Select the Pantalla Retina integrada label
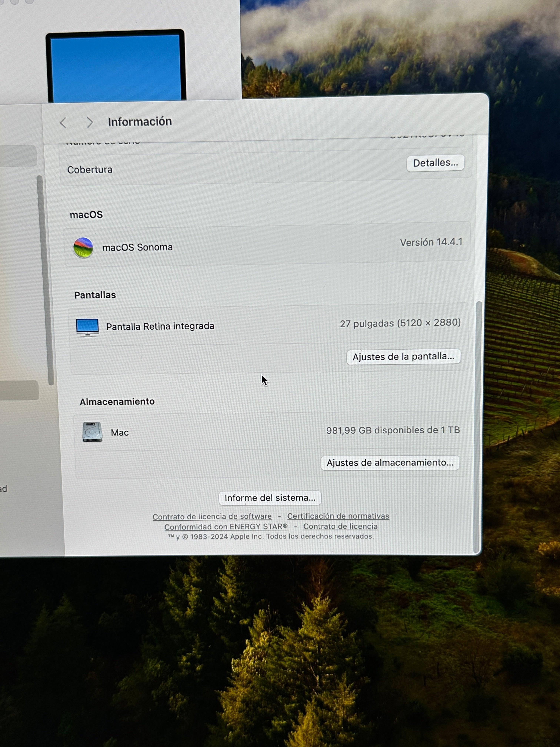 click(160, 326)
